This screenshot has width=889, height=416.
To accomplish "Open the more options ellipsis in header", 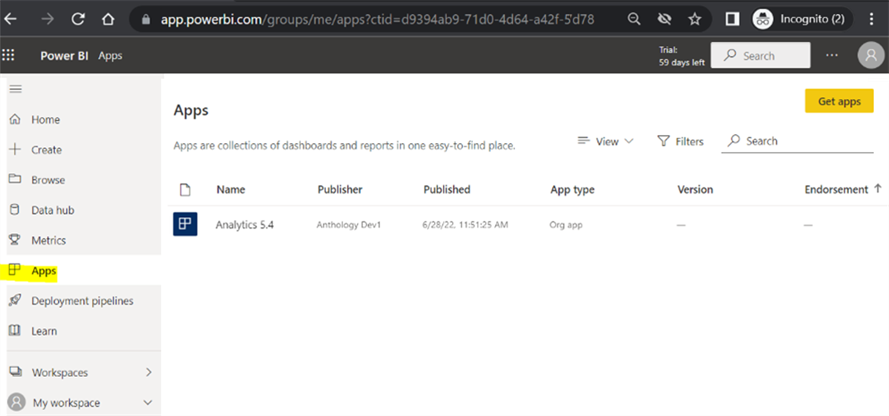I will (832, 56).
